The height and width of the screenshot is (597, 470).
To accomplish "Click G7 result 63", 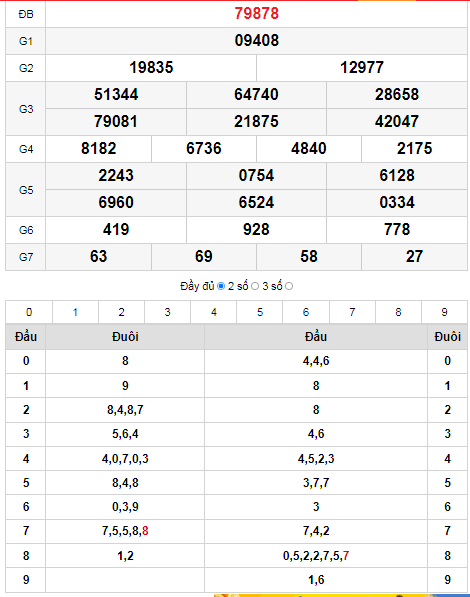I will point(98,257).
